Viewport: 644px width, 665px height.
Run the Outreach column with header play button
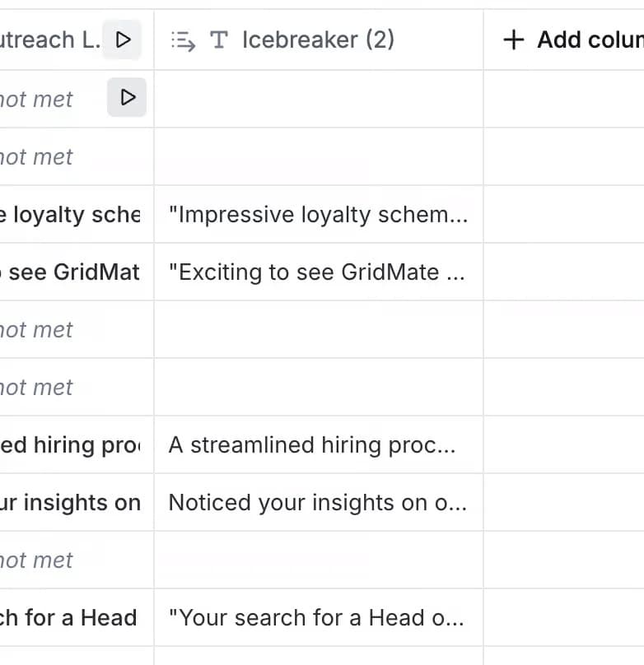[123, 40]
